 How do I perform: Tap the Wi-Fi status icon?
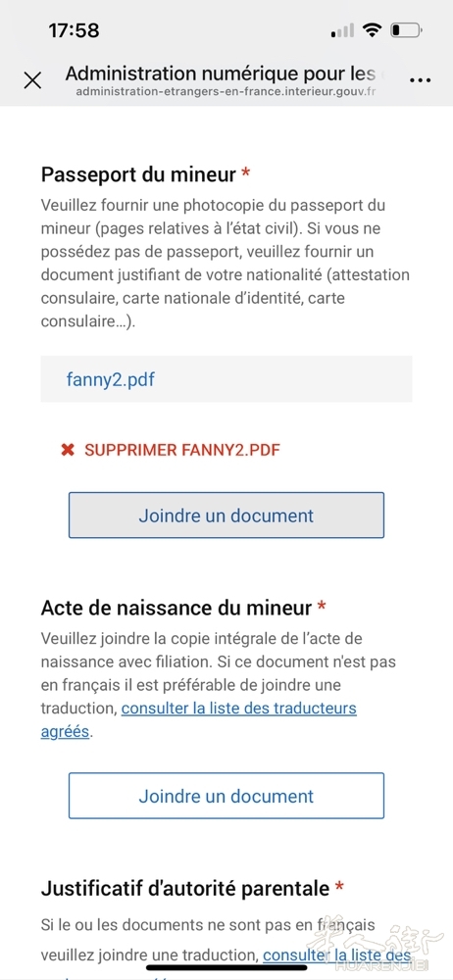click(373, 30)
